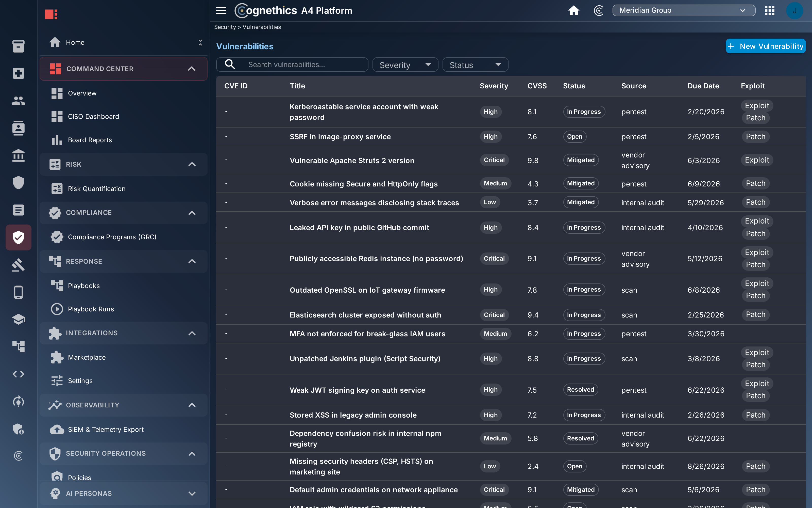This screenshot has height=508, width=812.
Task: Open the archive box icon in the left rail
Action: pos(19,46)
